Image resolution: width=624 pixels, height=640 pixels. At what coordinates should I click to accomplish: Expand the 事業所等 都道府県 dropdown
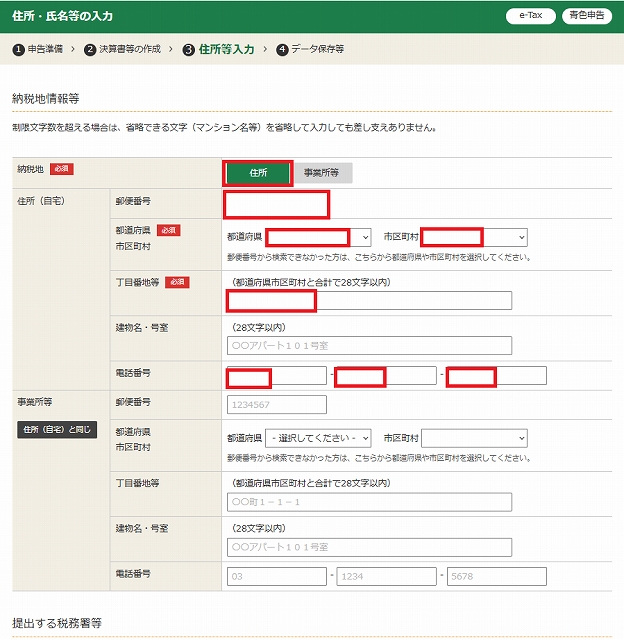point(318,438)
